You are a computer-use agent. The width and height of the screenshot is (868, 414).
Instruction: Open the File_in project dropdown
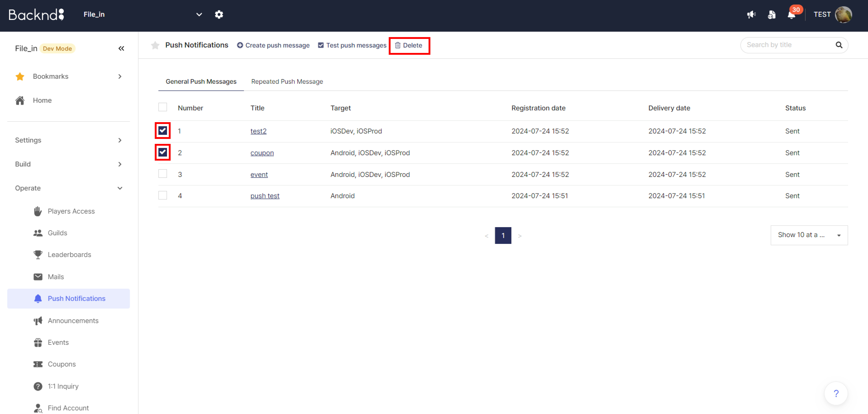click(x=143, y=14)
